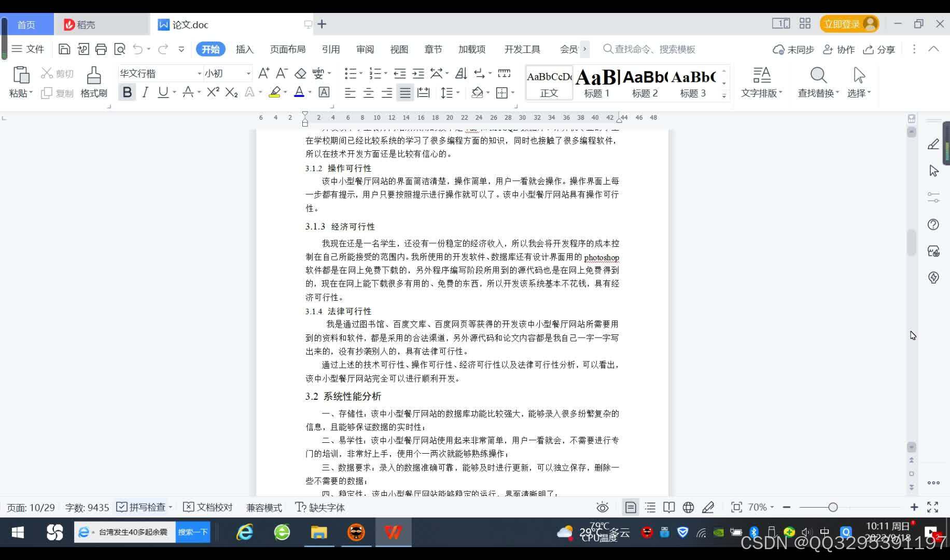Toggle center alignment

[x=368, y=93]
